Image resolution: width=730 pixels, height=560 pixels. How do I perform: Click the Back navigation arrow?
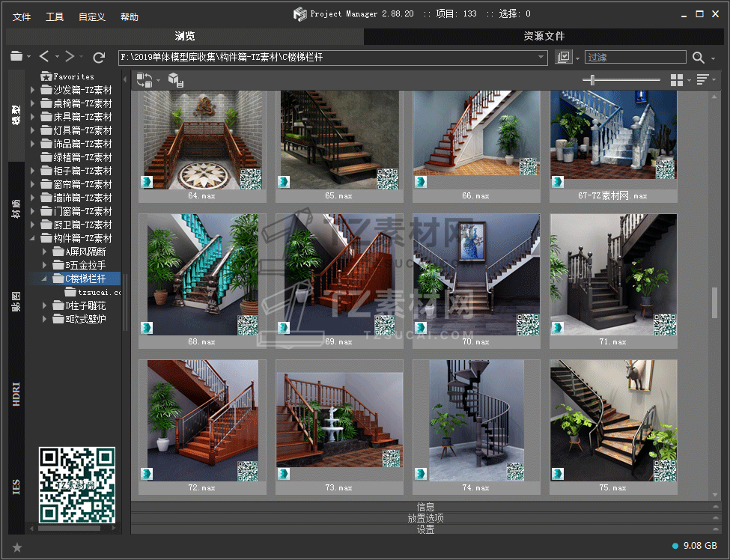coord(43,57)
